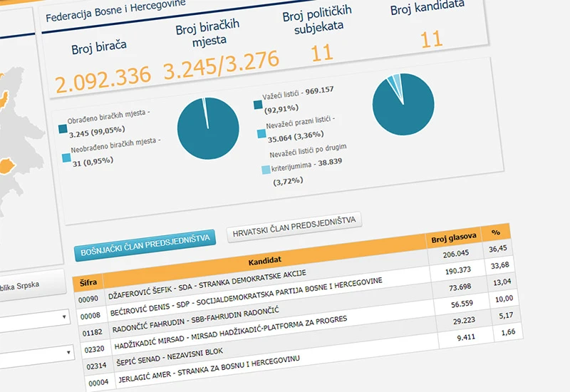Click vote count 29.223
The height and width of the screenshot is (392, 570).
[x=465, y=321]
